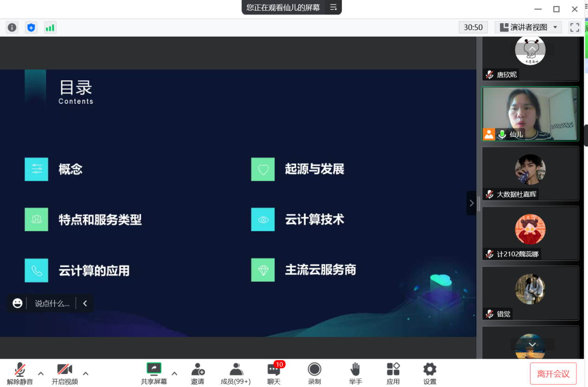Open Chat (聊天) with unread messages

(274, 373)
